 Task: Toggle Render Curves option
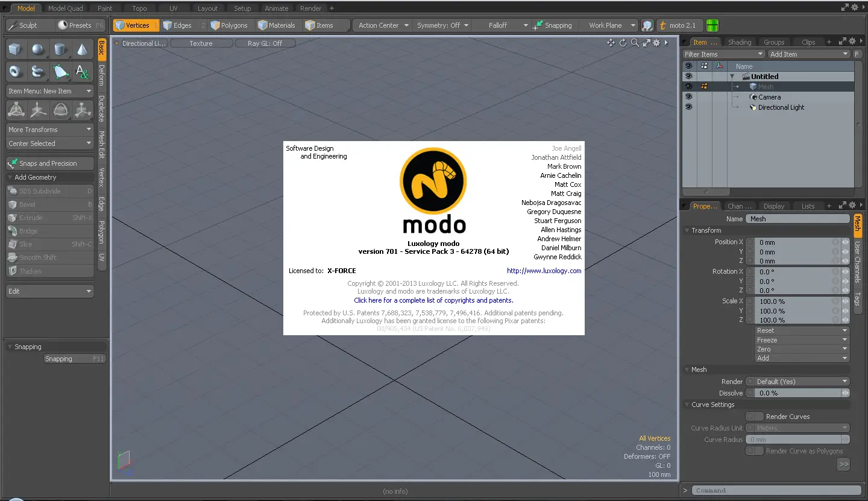point(755,417)
